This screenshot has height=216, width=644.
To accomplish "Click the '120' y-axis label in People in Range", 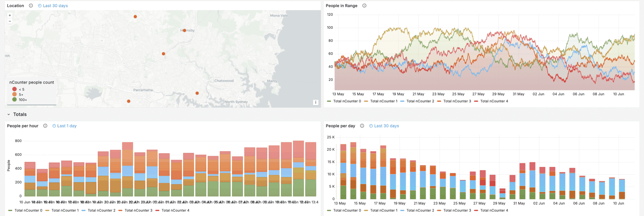I will pyautogui.click(x=330, y=14).
